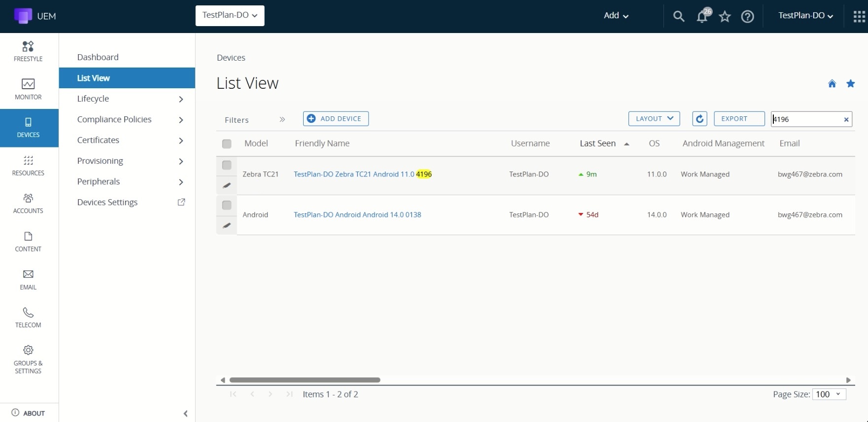Screen dimensions: 868x422
Task: Open the app launcher grid icon
Action: 859,17
